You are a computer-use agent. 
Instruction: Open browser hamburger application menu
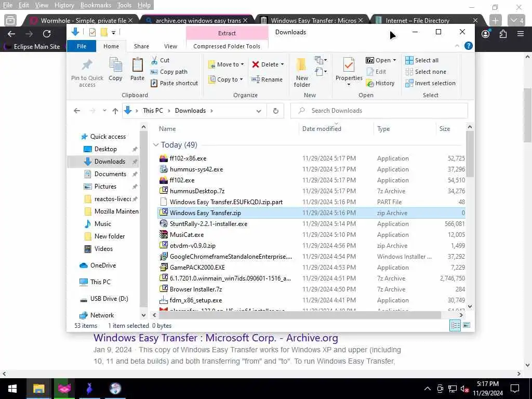click(x=521, y=34)
